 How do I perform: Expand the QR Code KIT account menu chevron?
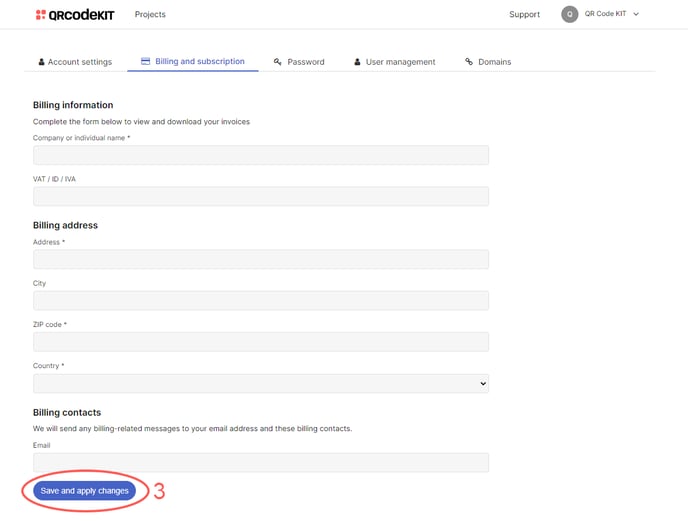(x=636, y=14)
